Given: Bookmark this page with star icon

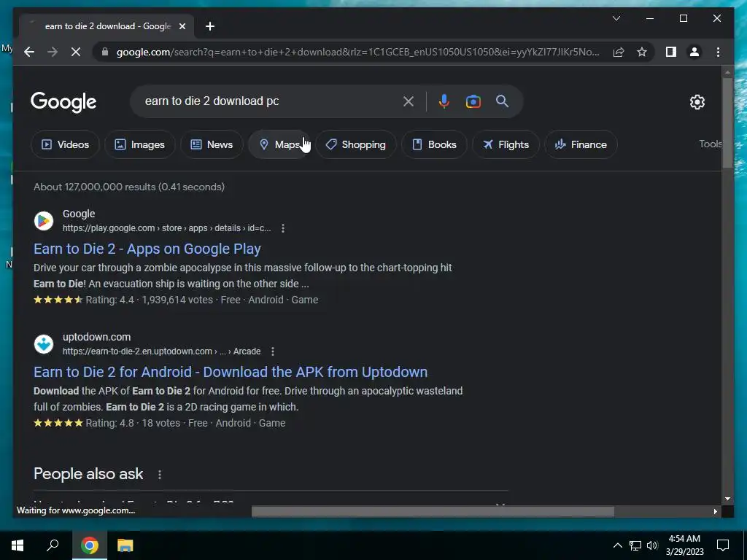Looking at the screenshot, I should pos(642,52).
